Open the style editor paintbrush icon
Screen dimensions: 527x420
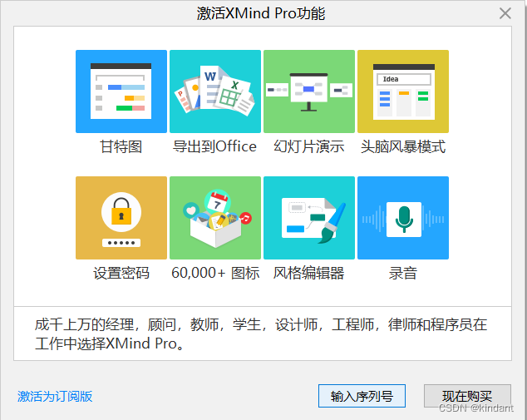point(309,218)
